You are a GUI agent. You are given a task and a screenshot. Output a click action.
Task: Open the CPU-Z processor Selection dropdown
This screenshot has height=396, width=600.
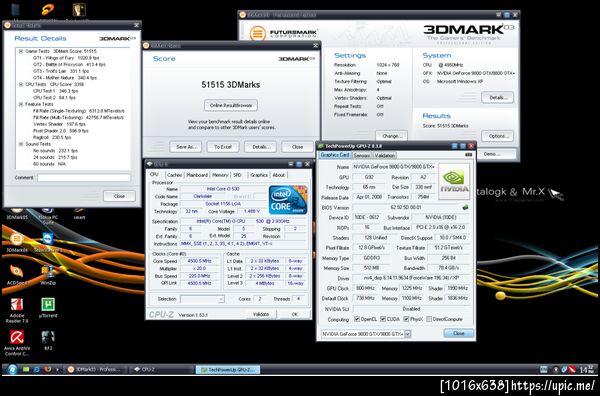(x=202, y=299)
